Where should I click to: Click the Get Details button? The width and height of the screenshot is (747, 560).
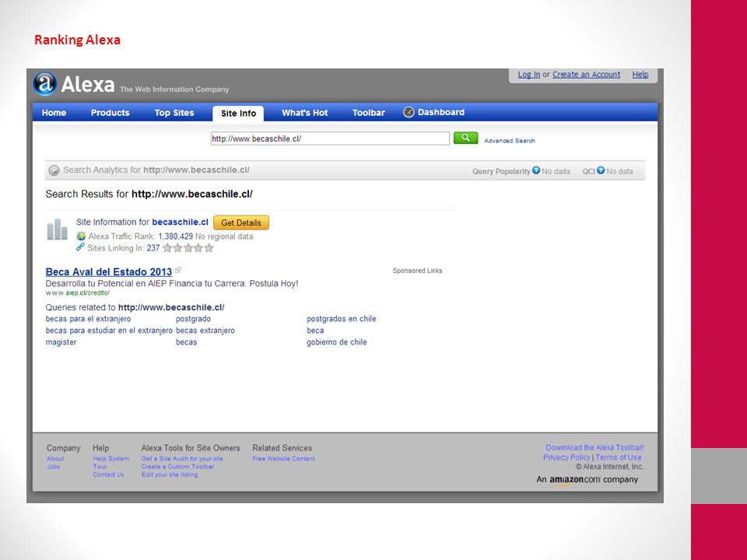241,222
